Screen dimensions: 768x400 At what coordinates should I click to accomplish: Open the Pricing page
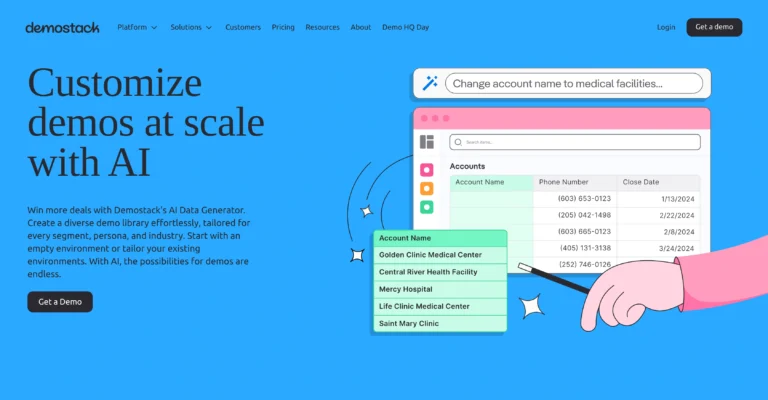point(283,27)
